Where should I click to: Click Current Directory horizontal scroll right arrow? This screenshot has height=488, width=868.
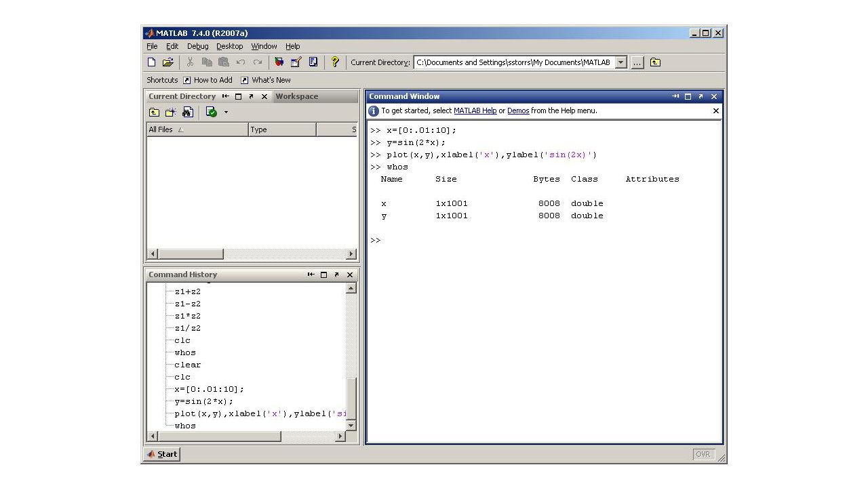[351, 254]
